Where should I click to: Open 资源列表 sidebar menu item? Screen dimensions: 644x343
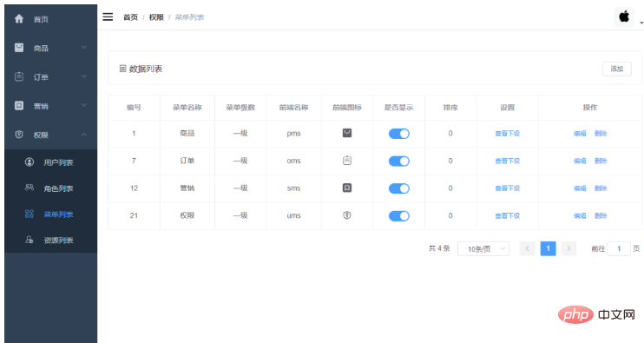point(50,240)
